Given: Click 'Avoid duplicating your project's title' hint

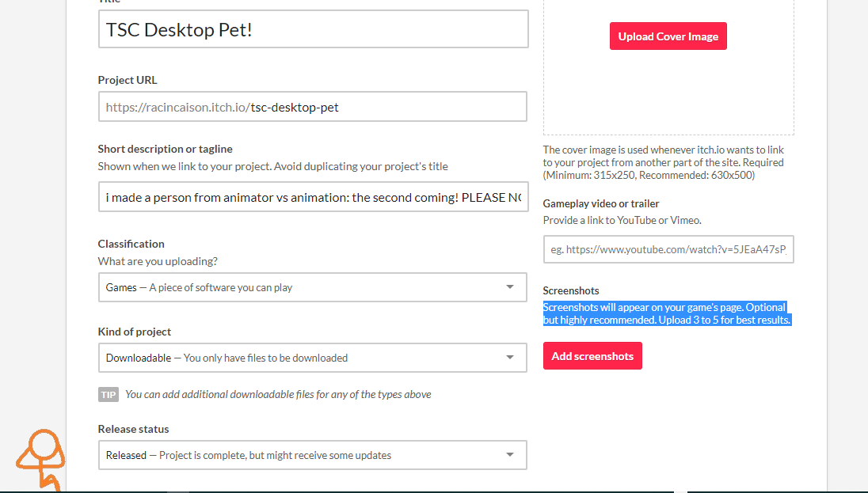Looking at the screenshot, I should pos(361,166).
